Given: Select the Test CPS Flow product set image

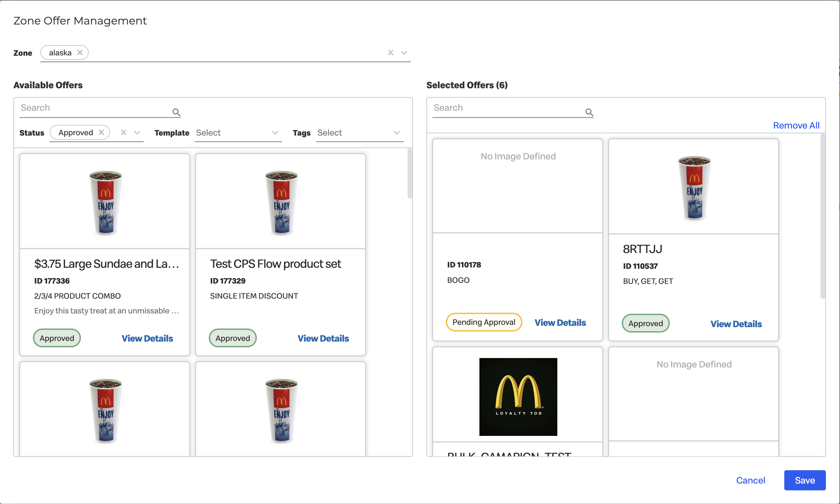Looking at the screenshot, I should coord(282,203).
